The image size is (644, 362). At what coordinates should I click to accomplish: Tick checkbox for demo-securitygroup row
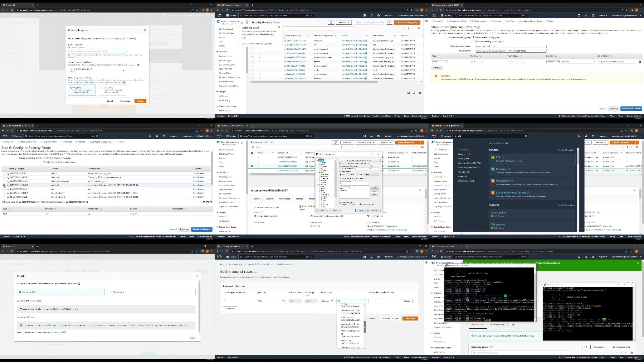253,57
